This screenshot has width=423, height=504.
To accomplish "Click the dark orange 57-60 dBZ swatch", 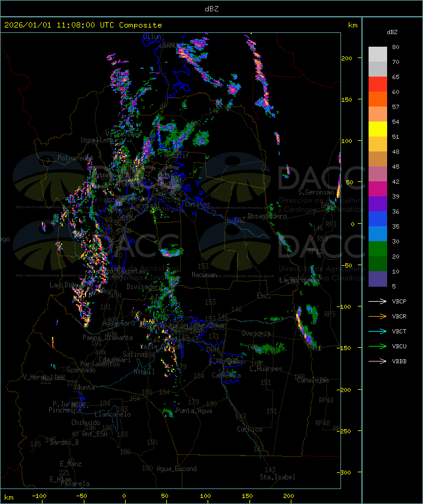I will pyautogui.click(x=378, y=99).
